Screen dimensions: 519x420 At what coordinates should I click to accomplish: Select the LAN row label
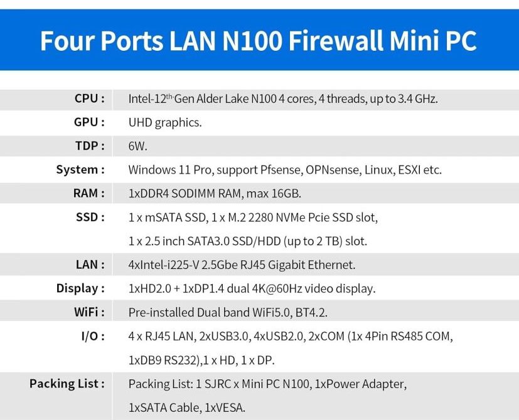(90, 265)
